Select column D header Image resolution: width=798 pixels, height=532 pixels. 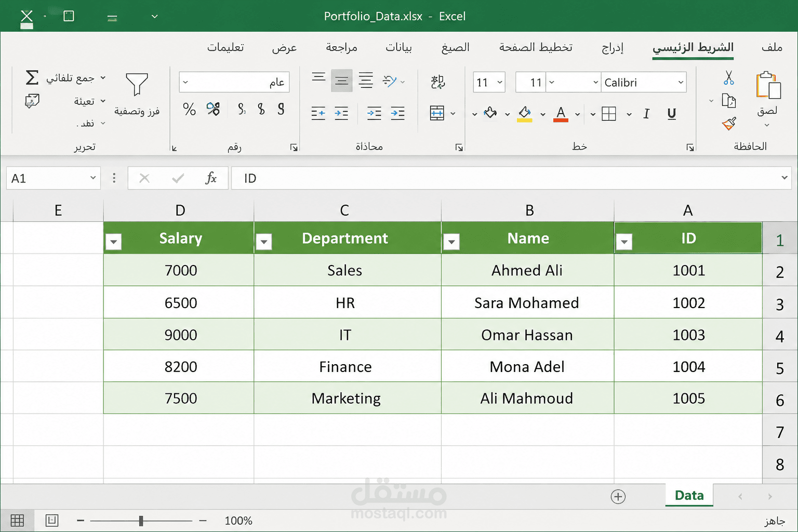tap(179, 210)
